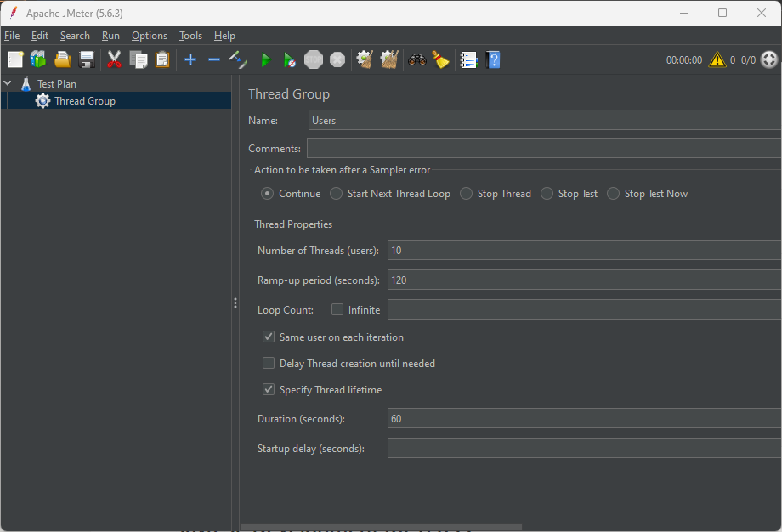Screen dimensions: 782x532
Task: Uncheck Specify Thread lifetime
Action: point(269,390)
